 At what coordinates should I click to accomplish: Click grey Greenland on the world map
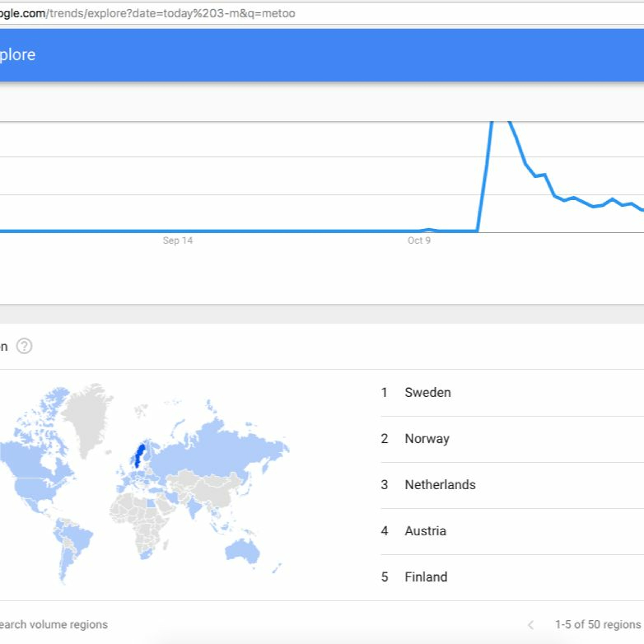(x=87, y=417)
